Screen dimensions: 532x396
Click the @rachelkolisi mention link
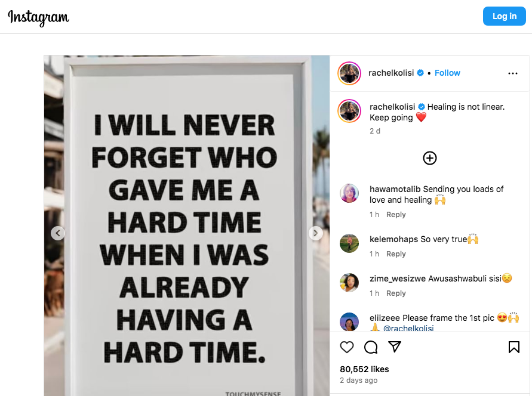point(408,329)
